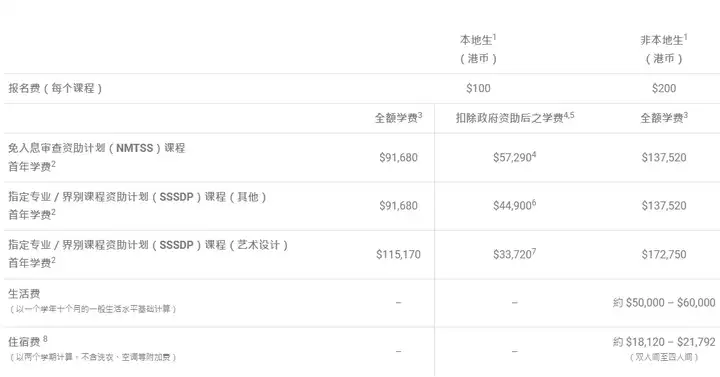The height and width of the screenshot is (377, 720).
Task: Select the NMTSS 课程 row label
Action: coord(96,157)
